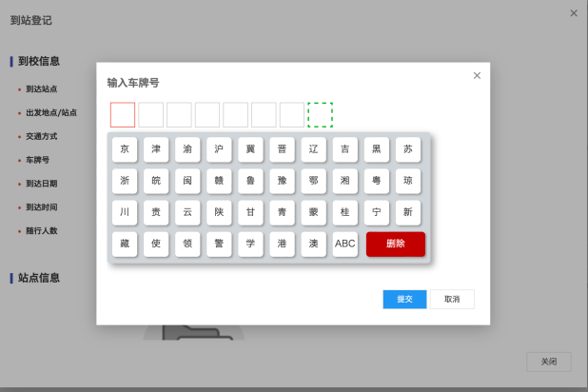Close the 到站登记 panel
Image resolution: width=588 pixels, height=392 pixels.
[x=574, y=13]
